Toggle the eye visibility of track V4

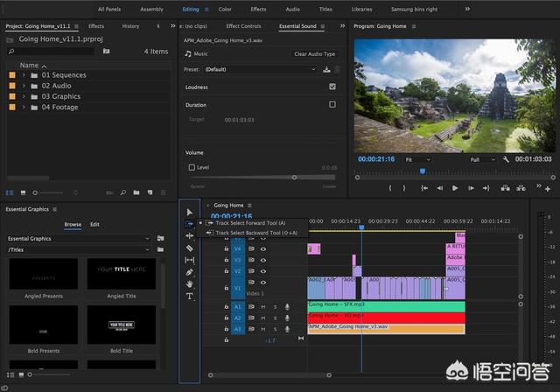(x=263, y=248)
